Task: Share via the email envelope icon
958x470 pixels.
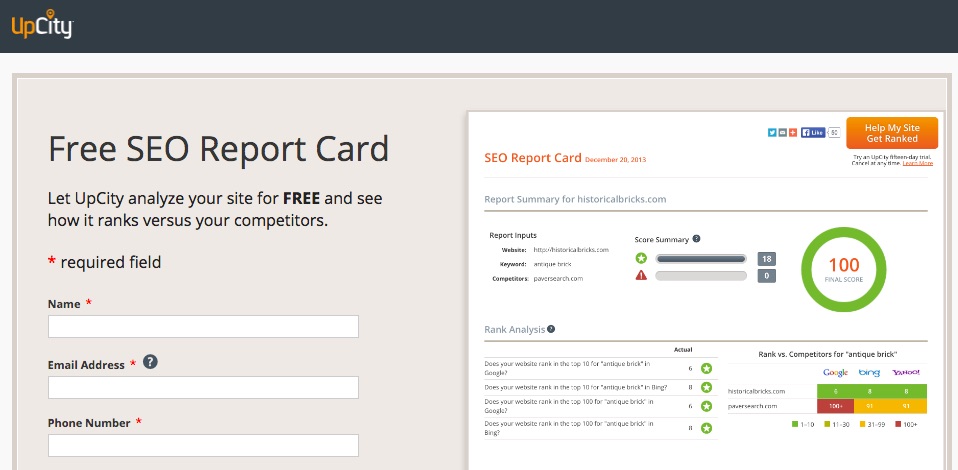Action: point(782,132)
